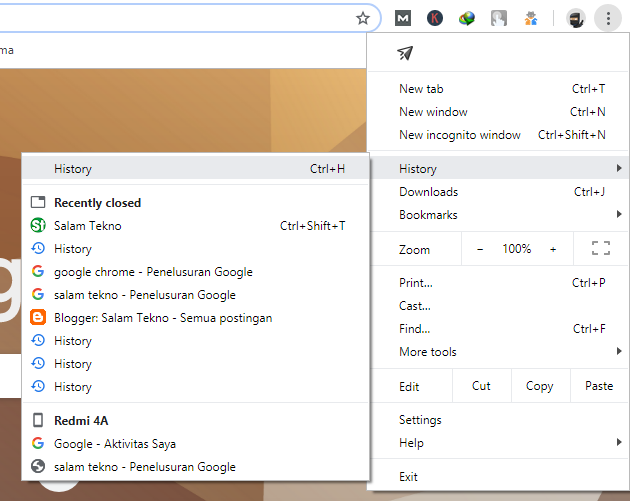Click the Edit label in menu

coord(409,386)
